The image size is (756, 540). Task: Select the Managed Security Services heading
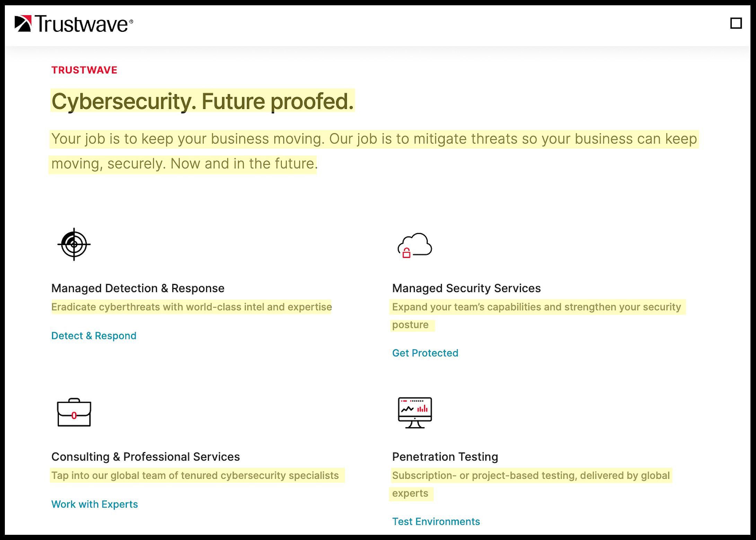pos(466,288)
